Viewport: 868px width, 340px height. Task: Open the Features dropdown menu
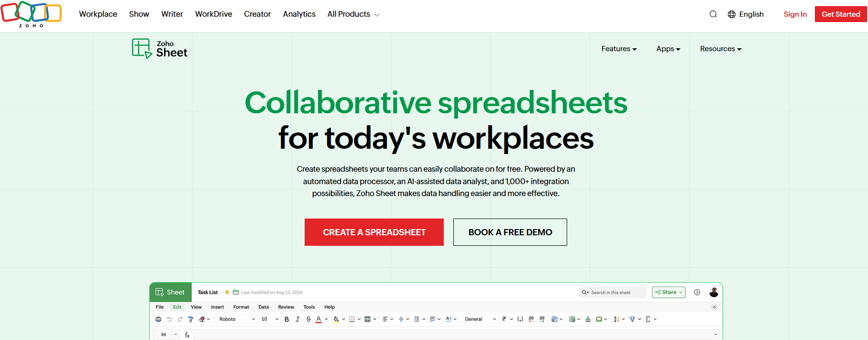coord(619,49)
